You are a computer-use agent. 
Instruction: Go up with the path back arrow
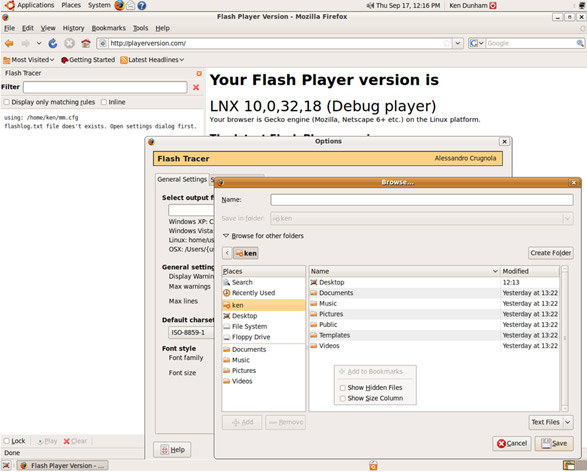227,253
